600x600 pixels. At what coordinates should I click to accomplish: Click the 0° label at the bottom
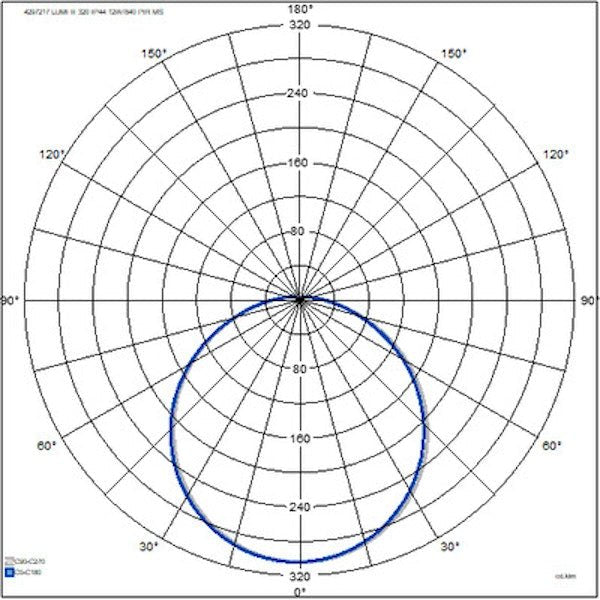tap(300, 591)
